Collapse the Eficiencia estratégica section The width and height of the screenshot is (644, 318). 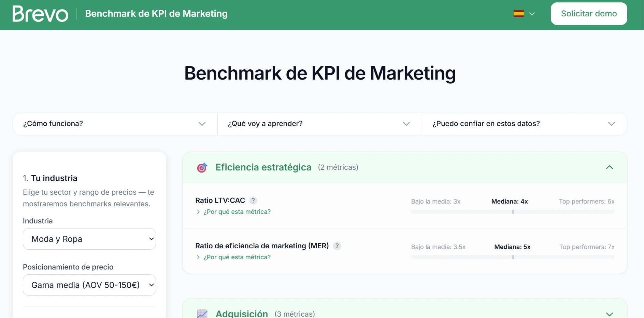(610, 167)
